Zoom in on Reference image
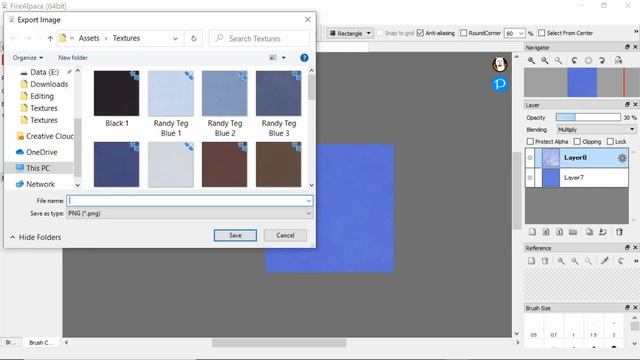This screenshot has height=360, width=640. click(561, 261)
